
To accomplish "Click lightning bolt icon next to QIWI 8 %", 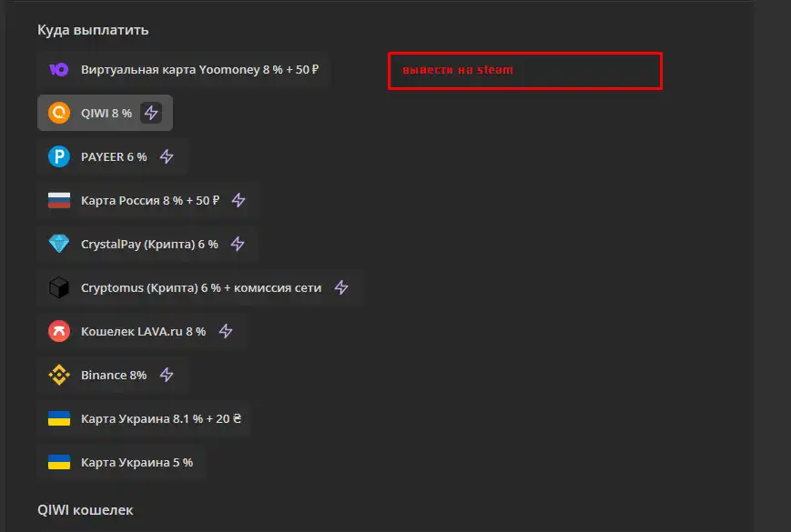I will click(x=151, y=113).
